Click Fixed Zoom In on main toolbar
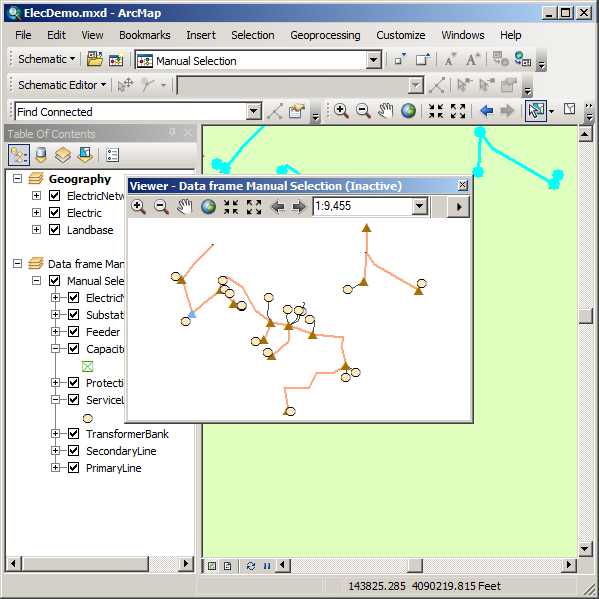Viewport: 599px width, 599px height. point(435,111)
